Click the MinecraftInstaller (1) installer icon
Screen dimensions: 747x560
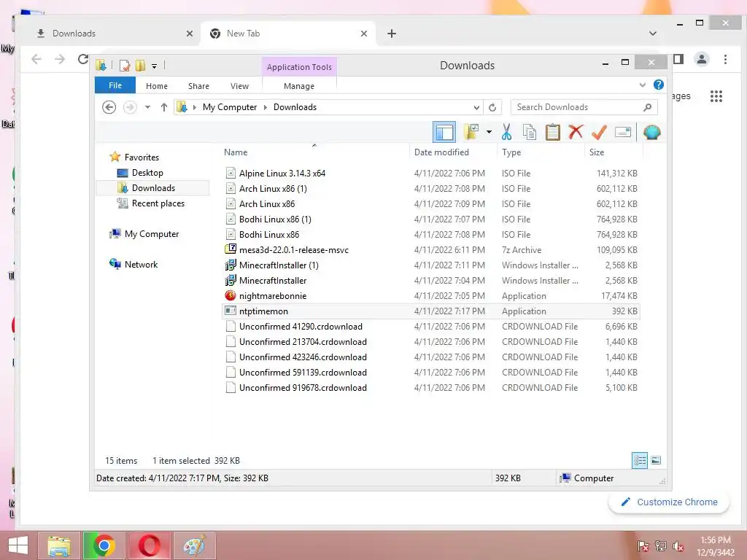(231, 265)
